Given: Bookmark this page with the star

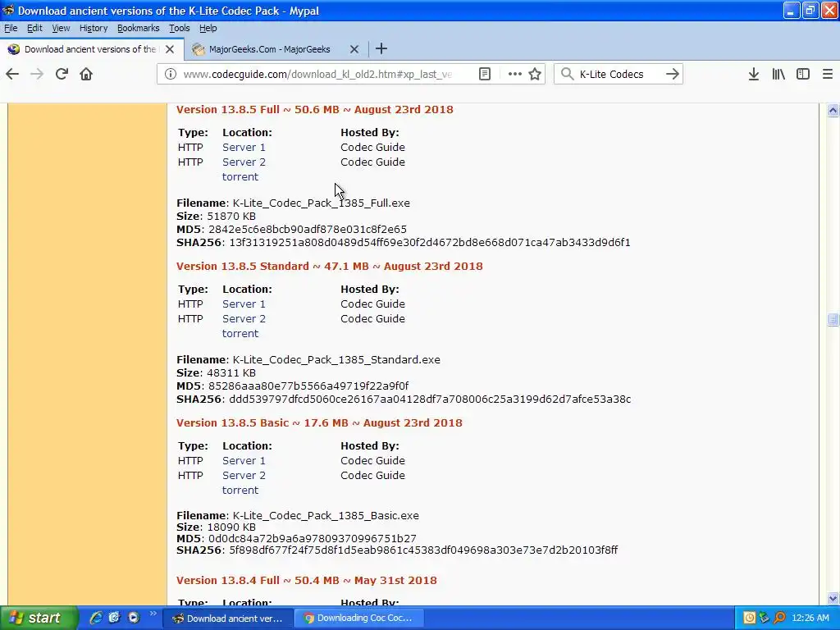Looking at the screenshot, I should point(535,74).
